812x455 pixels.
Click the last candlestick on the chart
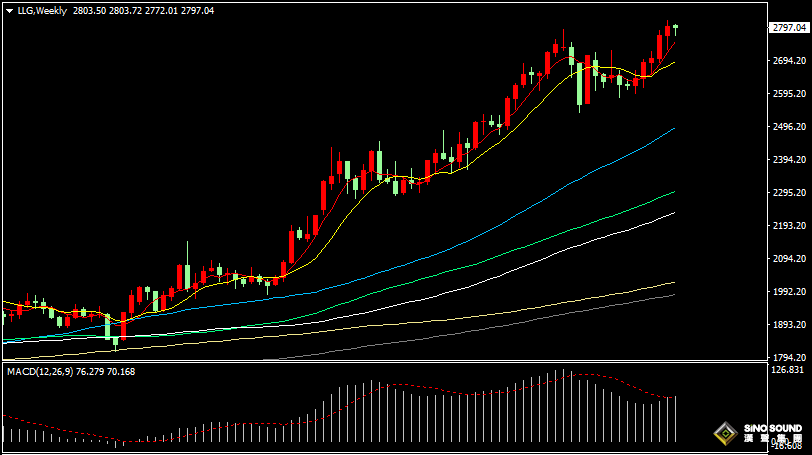click(676, 27)
